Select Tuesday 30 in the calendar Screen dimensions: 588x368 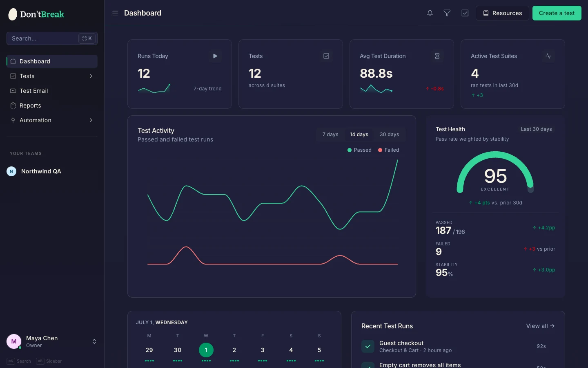coord(178,350)
